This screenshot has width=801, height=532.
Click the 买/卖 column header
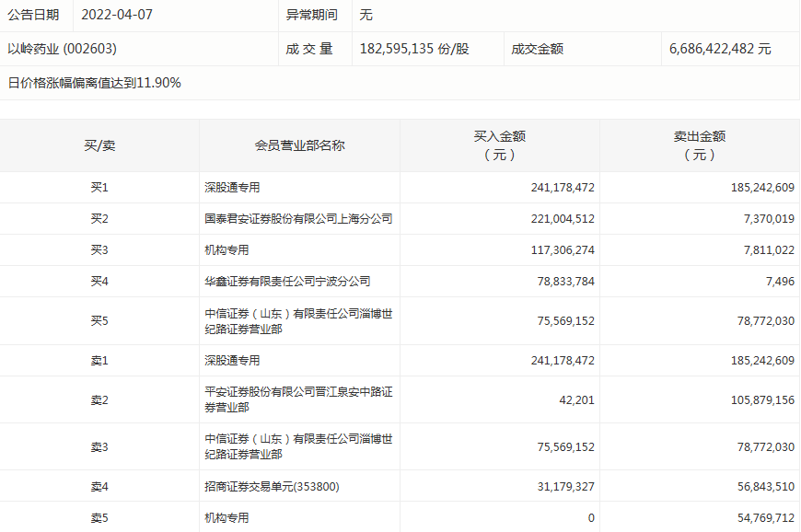[x=99, y=146]
